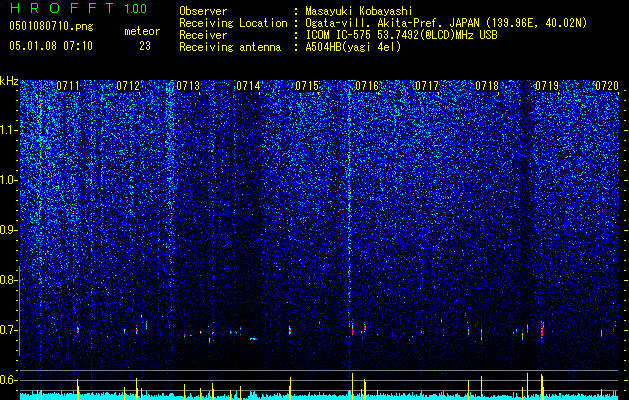Click the 0715 time marker
Image resolution: width=629 pixels, height=400 pixels.
[307, 86]
